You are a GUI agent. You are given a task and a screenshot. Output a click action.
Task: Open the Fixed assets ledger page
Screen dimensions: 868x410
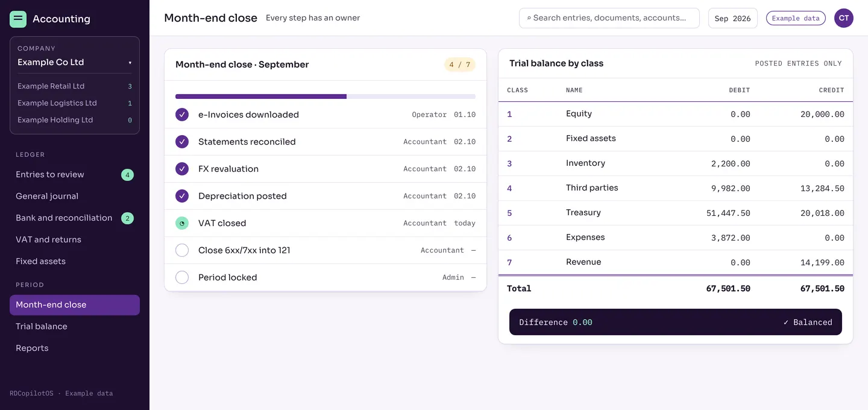click(75, 262)
